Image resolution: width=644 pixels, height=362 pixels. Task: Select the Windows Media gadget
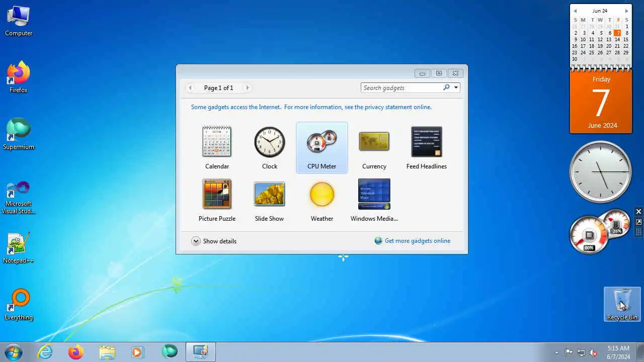coord(374,200)
